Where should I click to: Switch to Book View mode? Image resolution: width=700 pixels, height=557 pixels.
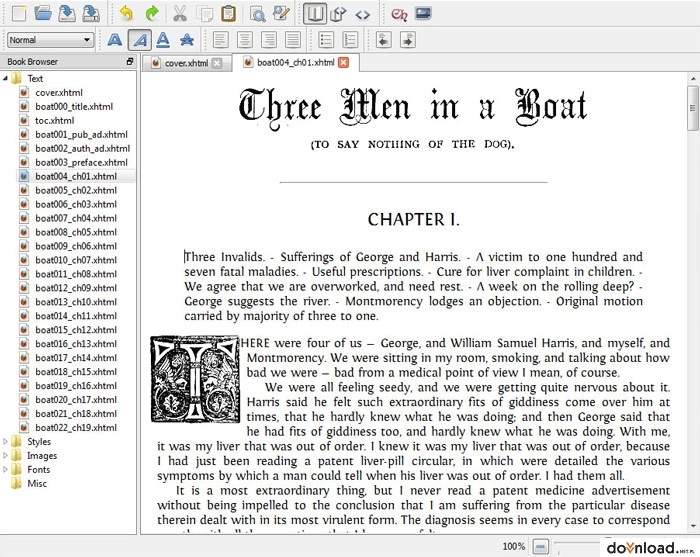coord(315,13)
